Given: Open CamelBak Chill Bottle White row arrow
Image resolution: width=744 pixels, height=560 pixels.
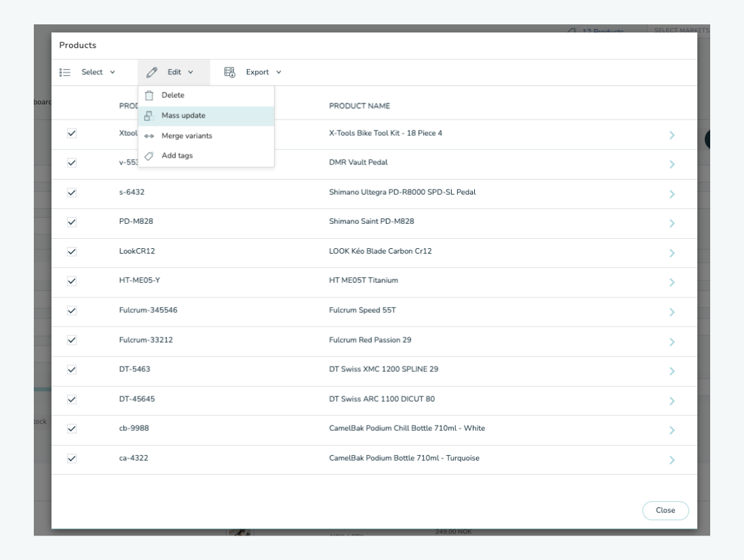Looking at the screenshot, I should point(672,430).
